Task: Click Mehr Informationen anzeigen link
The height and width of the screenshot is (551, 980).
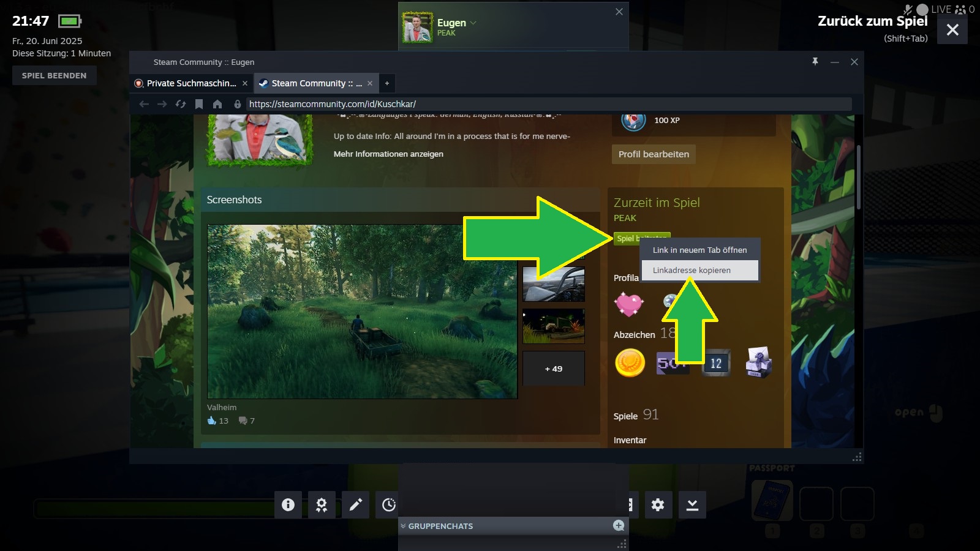Action: pyautogui.click(x=388, y=154)
